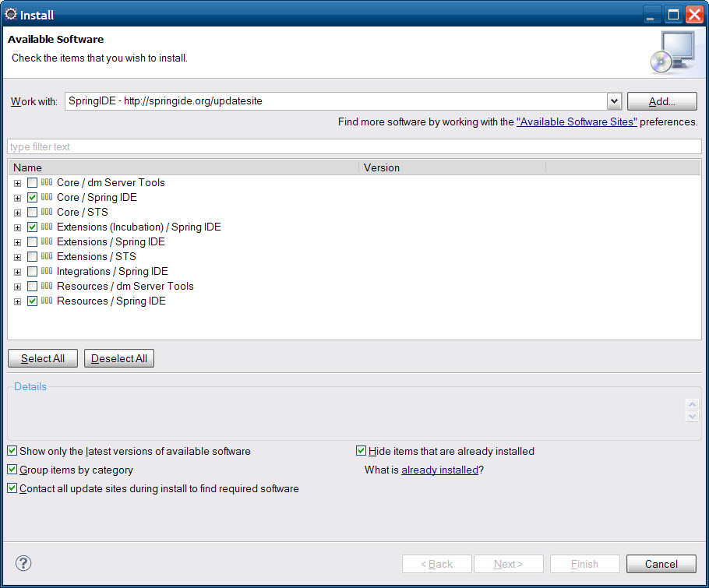The height and width of the screenshot is (588, 709).
Task: Minimize the Install window
Action: point(651,15)
